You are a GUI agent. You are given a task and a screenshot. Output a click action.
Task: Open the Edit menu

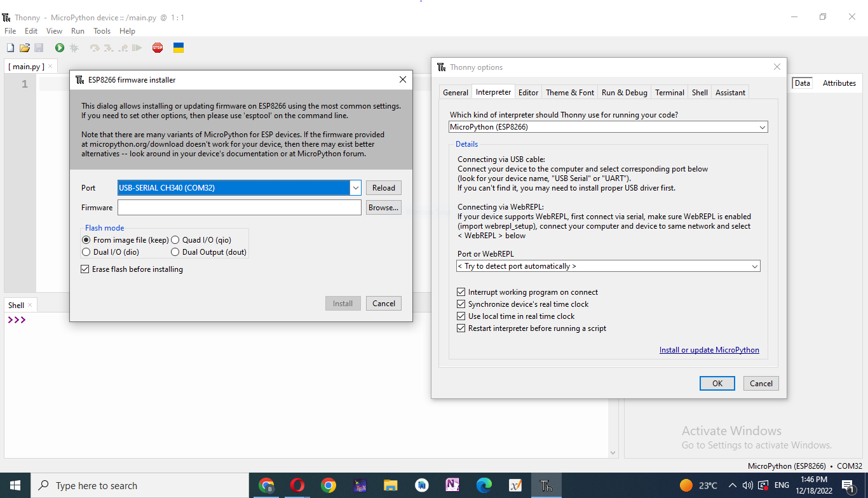(31, 30)
